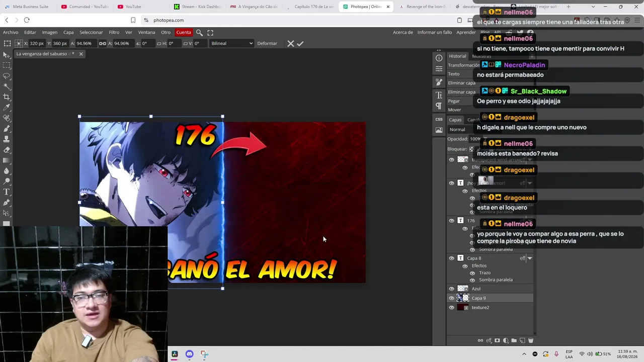644x362 pixels.
Task: Switch to the Historial tab
Action: point(457,56)
